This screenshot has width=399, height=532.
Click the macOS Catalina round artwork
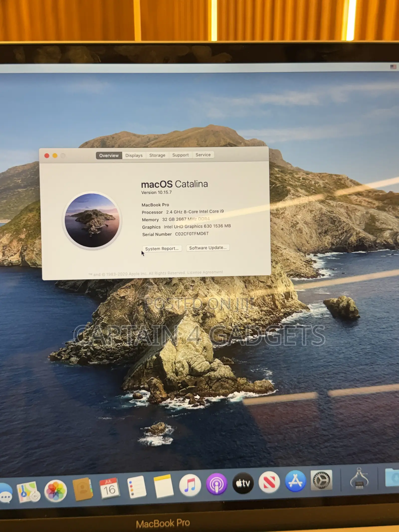point(92,220)
